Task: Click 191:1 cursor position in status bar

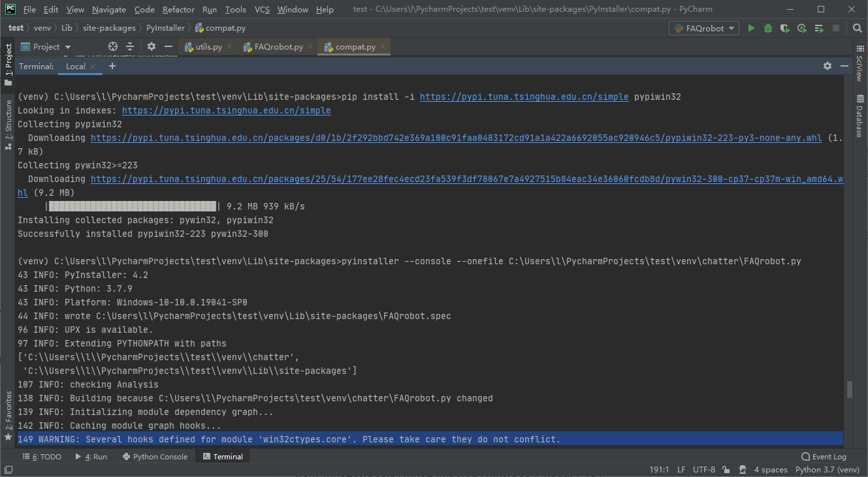Action: (x=659, y=470)
